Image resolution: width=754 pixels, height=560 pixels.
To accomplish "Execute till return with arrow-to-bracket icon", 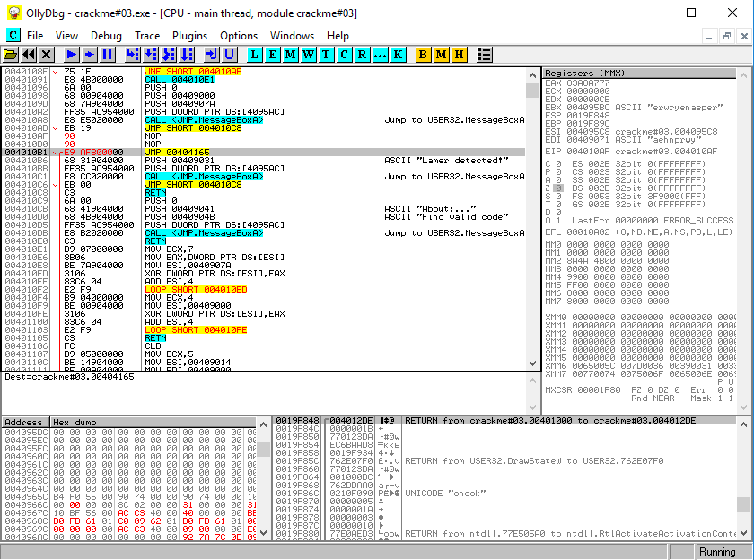I will (x=211, y=55).
